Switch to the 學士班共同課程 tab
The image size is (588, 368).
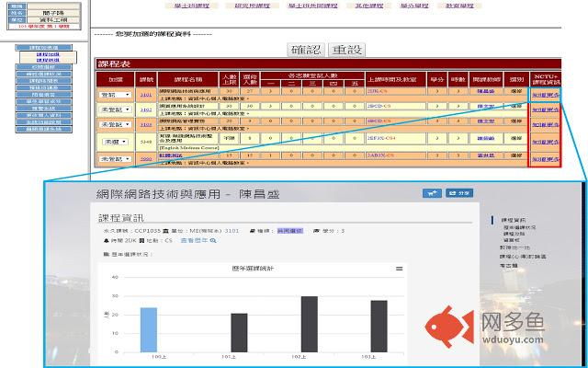tap(312, 6)
